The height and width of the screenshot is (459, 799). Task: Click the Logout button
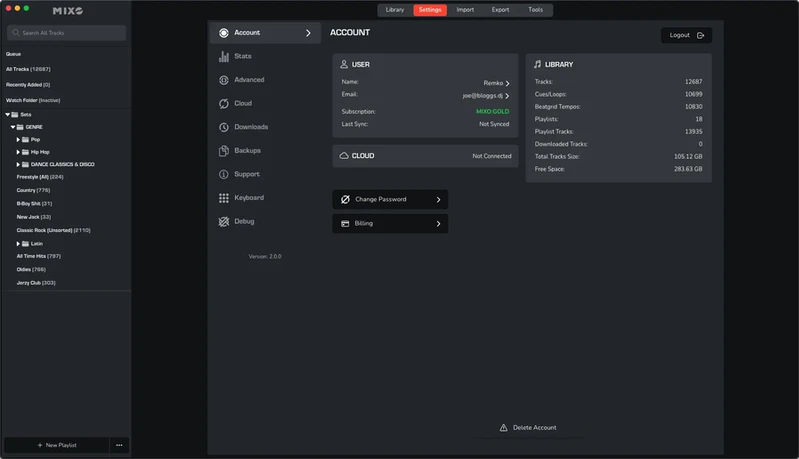coord(686,35)
